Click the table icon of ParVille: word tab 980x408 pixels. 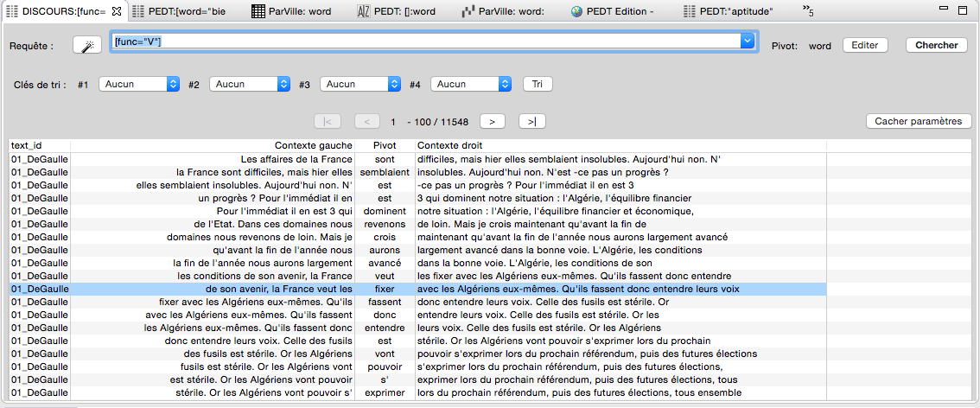click(x=258, y=10)
